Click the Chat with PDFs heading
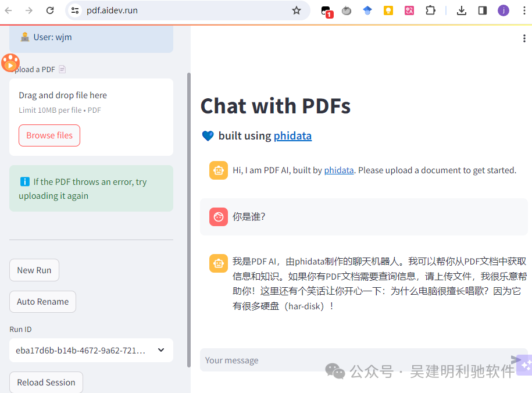The width and height of the screenshot is (532, 393). tap(276, 106)
